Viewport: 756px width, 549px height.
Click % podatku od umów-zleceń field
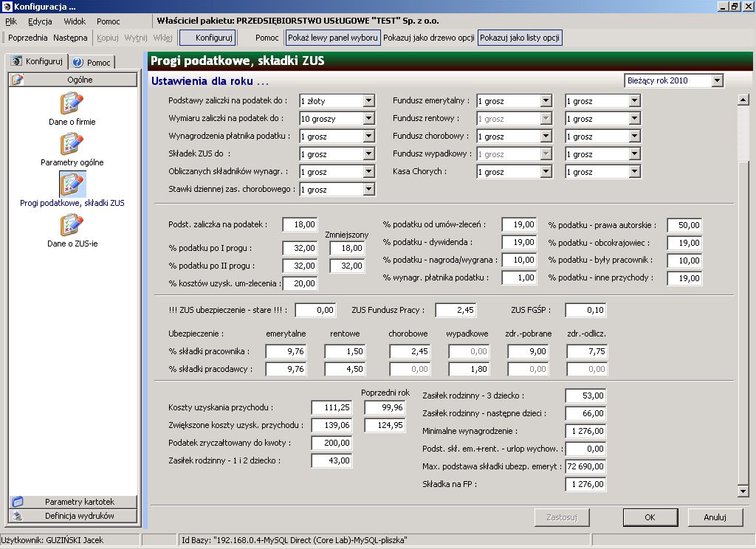(519, 224)
